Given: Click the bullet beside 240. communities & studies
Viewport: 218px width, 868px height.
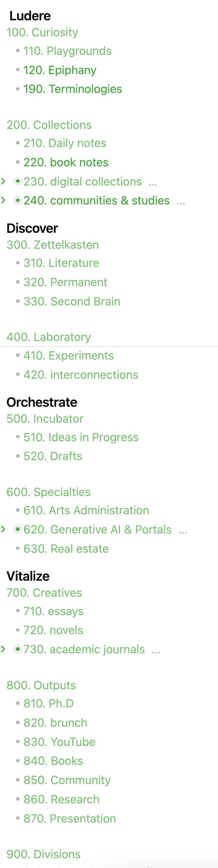Looking at the screenshot, I should click(x=17, y=200).
